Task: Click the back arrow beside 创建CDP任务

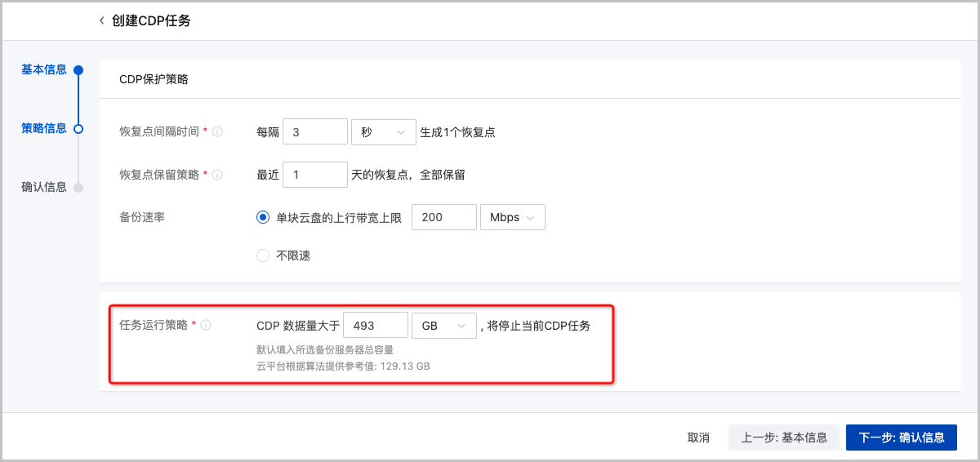Action: pos(101,20)
